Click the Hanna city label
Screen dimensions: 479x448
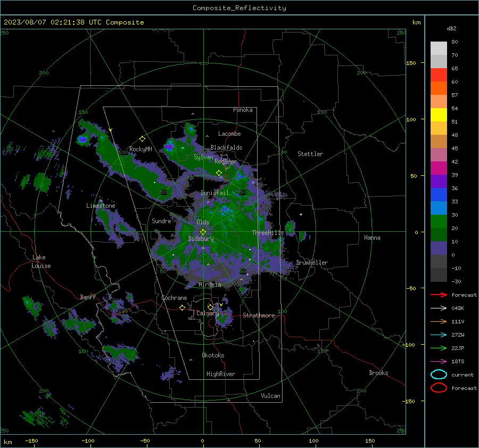(372, 238)
